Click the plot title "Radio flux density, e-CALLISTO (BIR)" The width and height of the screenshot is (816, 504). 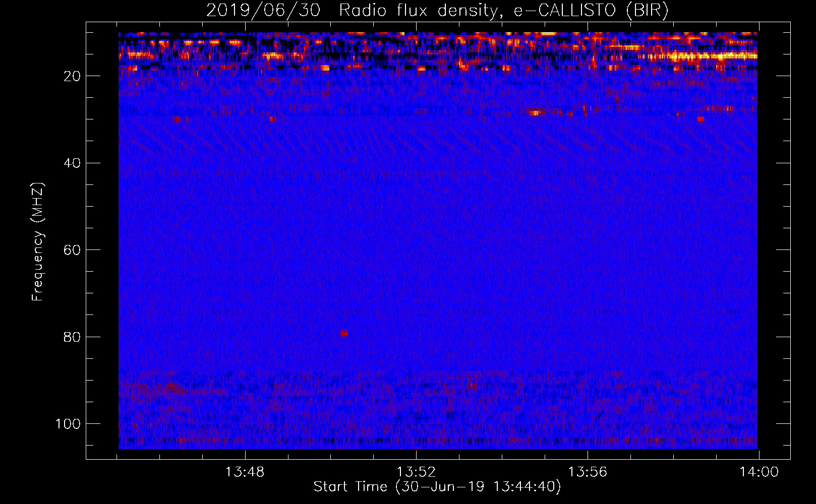click(504, 11)
